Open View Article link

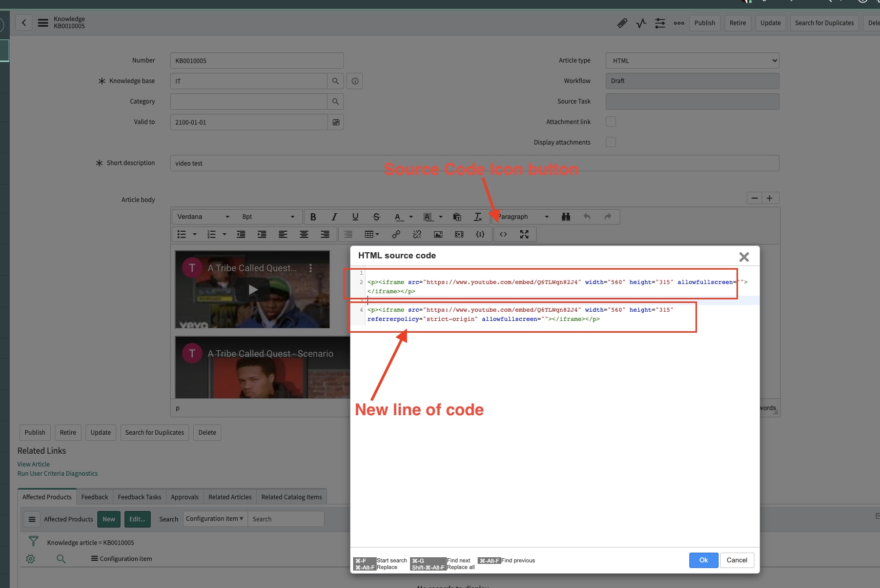pos(33,464)
